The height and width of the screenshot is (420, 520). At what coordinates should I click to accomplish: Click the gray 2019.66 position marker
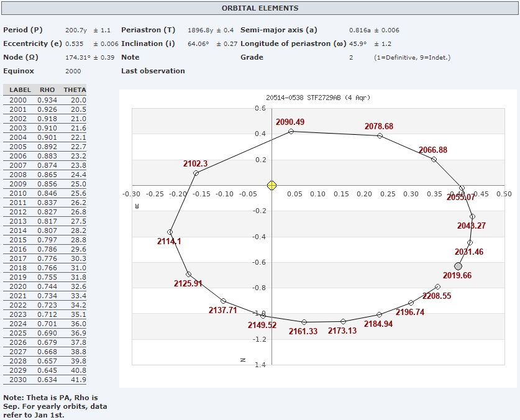click(458, 266)
